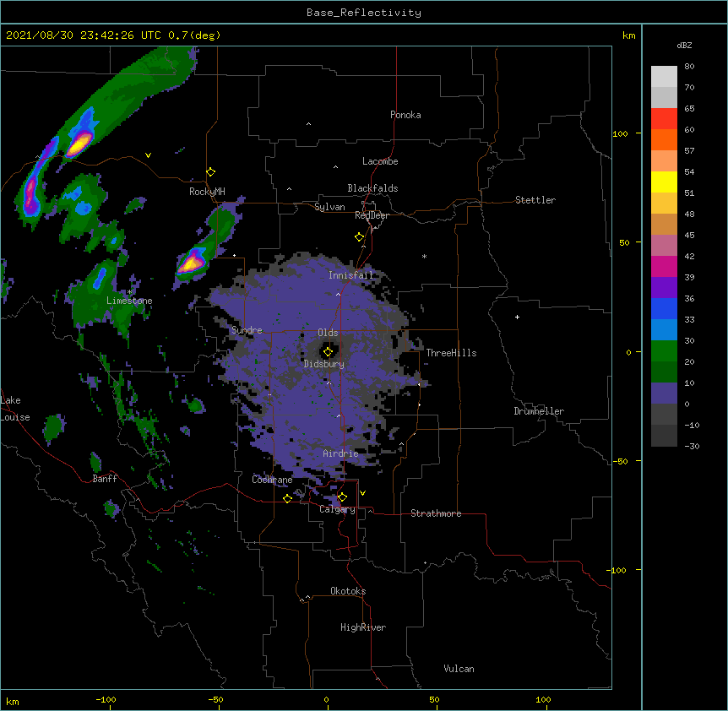Click the Calgary city label
Screen dimensions: 728x711
click(337, 509)
